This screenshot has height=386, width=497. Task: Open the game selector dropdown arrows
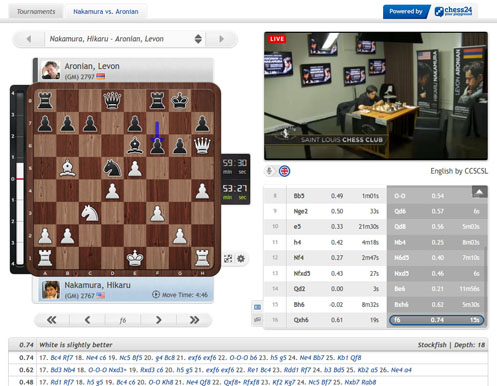pyautogui.click(x=198, y=39)
